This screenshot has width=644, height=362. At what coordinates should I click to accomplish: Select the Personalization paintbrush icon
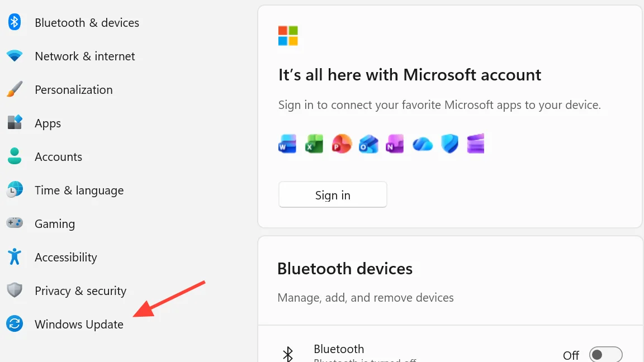click(15, 89)
